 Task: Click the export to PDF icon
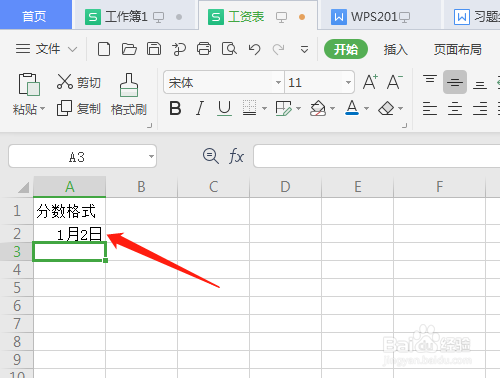click(179, 49)
